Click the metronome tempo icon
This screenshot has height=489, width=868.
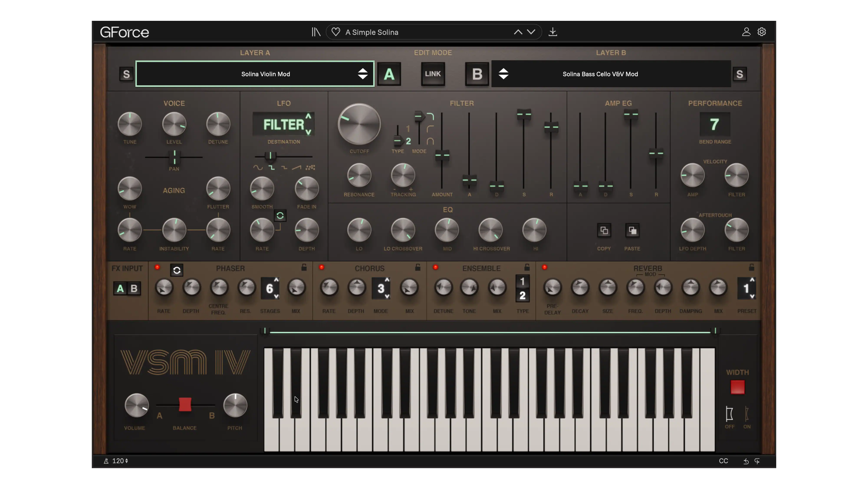click(x=106, y=461)
